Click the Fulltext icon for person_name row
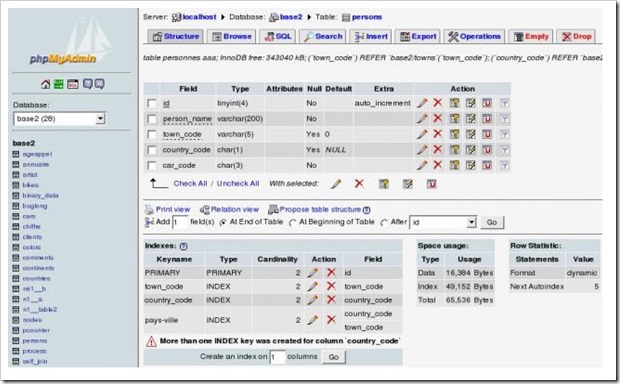The width and height of the screenshot is (620, 384). click(x=504, y=119)
